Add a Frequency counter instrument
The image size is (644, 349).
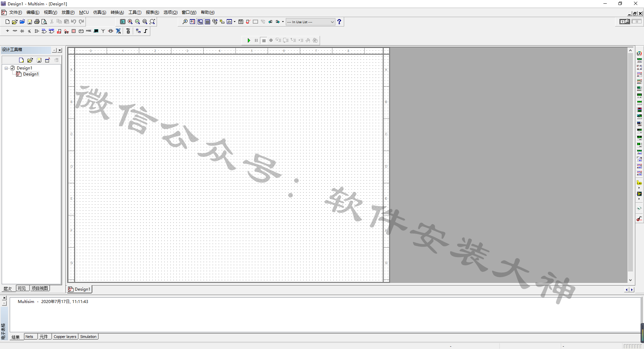pyautogui.click(x=639, y=96)
